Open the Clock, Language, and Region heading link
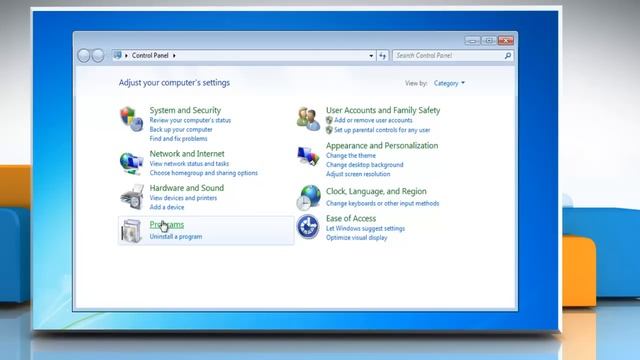 coord(376,191)
